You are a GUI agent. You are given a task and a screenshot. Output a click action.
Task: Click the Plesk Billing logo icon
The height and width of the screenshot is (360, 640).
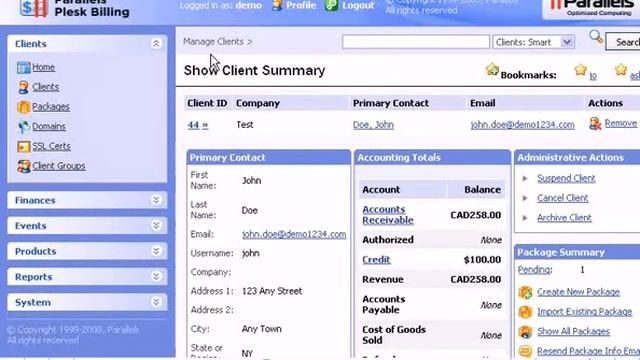[x=33, y=8]
